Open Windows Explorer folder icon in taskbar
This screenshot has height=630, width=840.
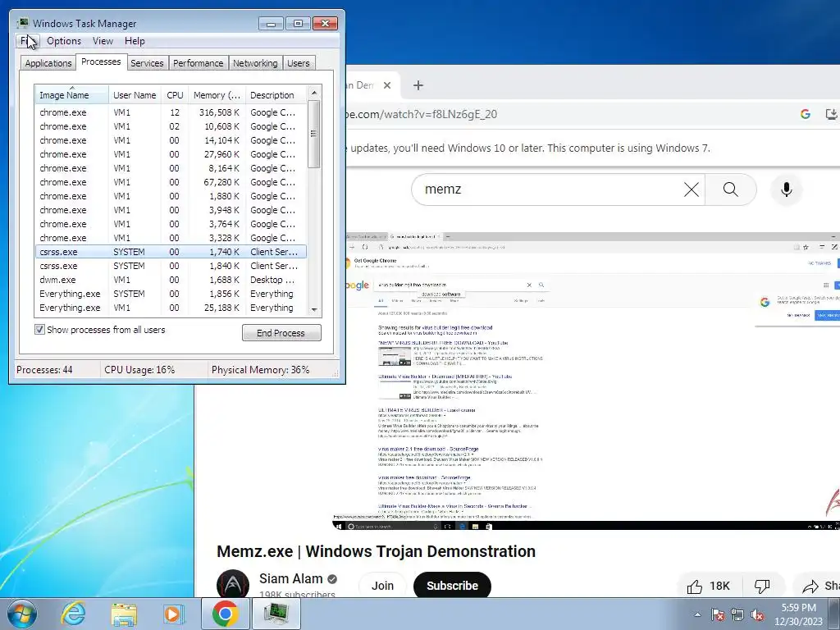click(123, 614)
